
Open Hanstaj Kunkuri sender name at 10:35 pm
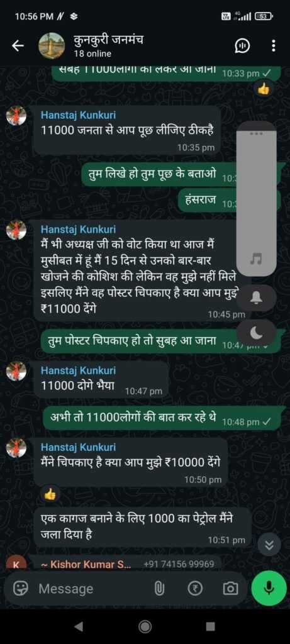(78, 116)
